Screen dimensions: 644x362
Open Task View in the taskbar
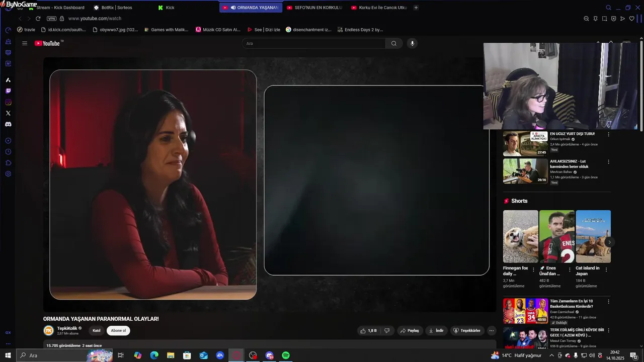click(121, 355)
